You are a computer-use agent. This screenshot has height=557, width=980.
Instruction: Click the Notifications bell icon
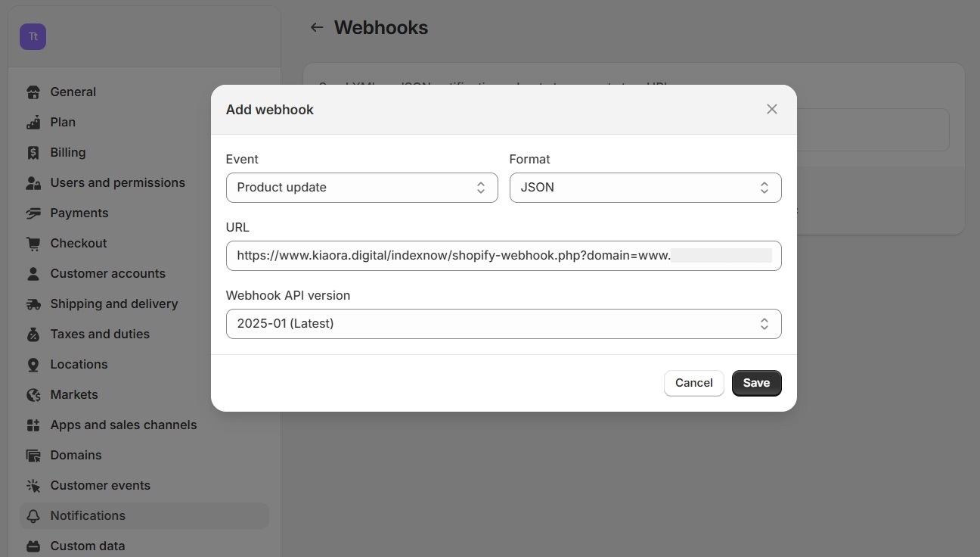click(x=33, y=515)
